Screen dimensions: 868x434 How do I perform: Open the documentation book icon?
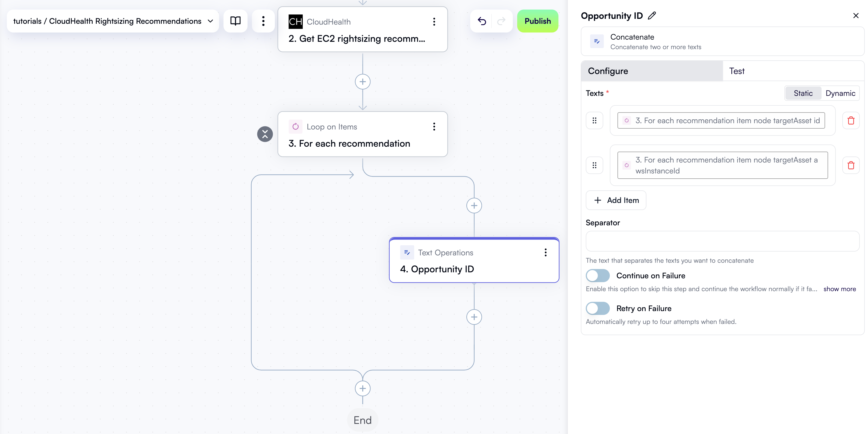click(x=235, y=21)
